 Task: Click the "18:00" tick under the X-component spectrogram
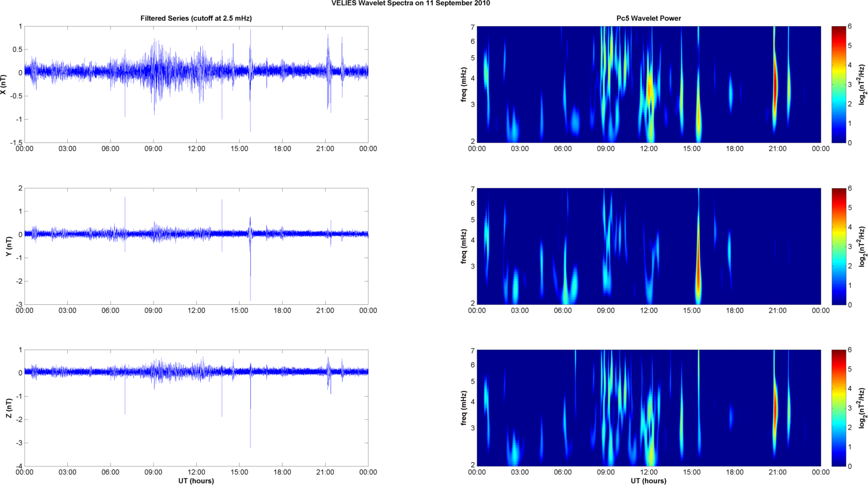[735, 149]
